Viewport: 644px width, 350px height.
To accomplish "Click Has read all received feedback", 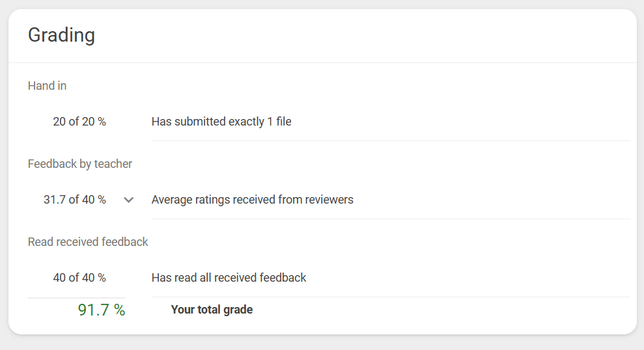I will click(x=229, y=278).
